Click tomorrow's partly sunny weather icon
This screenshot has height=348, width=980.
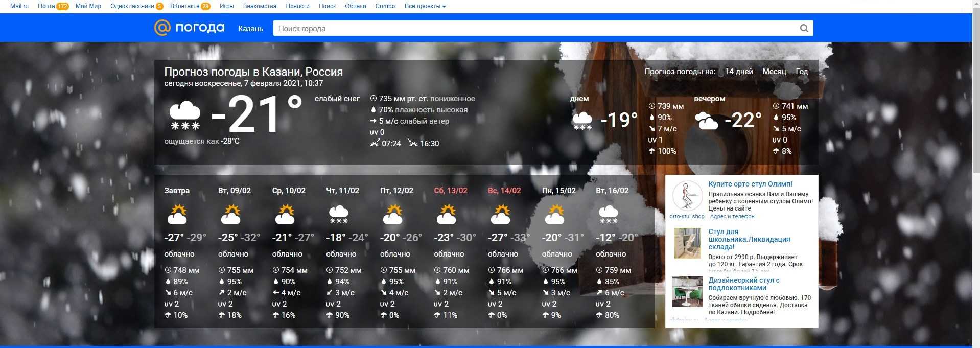177,215
